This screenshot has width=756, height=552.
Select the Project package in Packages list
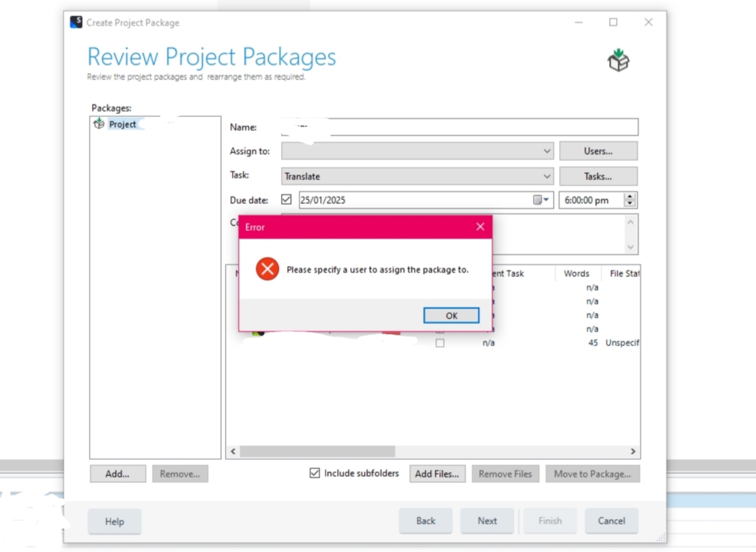tap(123, 124)
